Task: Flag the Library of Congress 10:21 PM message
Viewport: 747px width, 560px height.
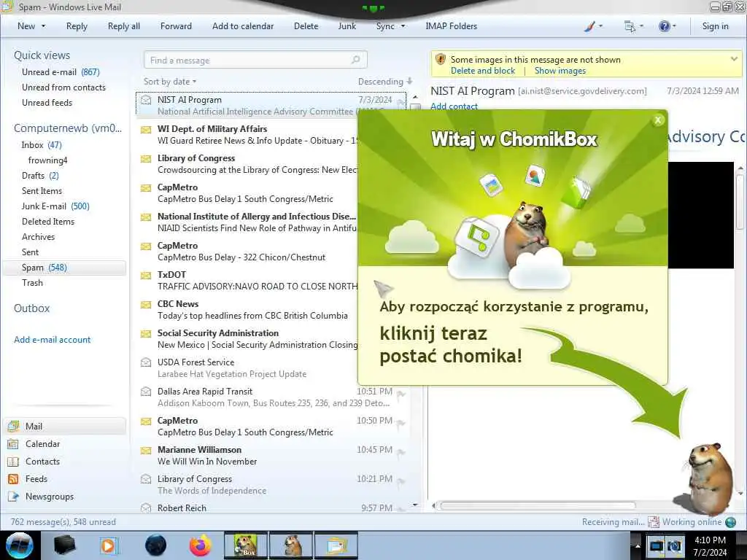Action: 401,481
